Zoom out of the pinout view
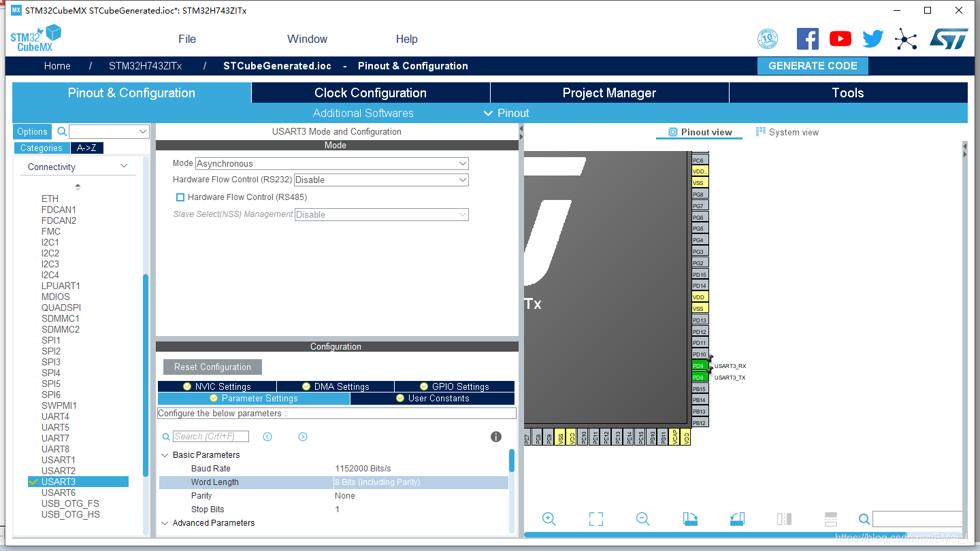The height and width of the screenshot is (551, 980). point(643,519)
